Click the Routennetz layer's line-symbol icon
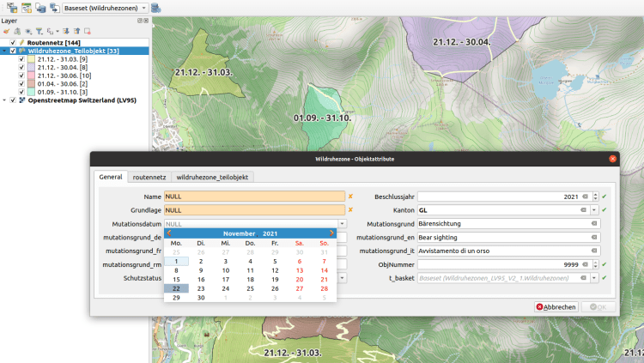 pos(21,42)
